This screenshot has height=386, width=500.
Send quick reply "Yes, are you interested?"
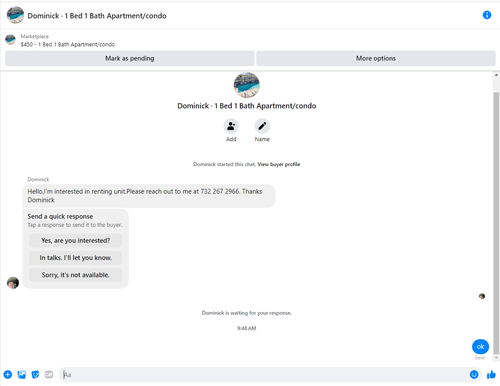[75, 240]
